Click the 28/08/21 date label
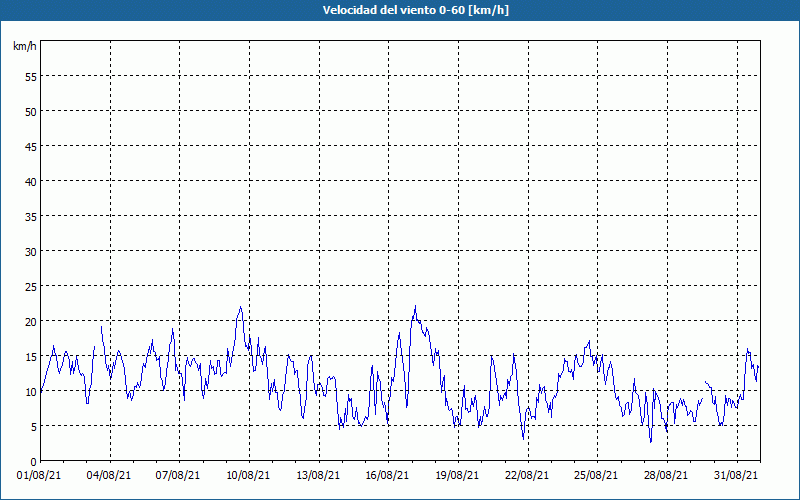This screenshot has height=500, width=800. pyautogui.click(x=666, y=475)
